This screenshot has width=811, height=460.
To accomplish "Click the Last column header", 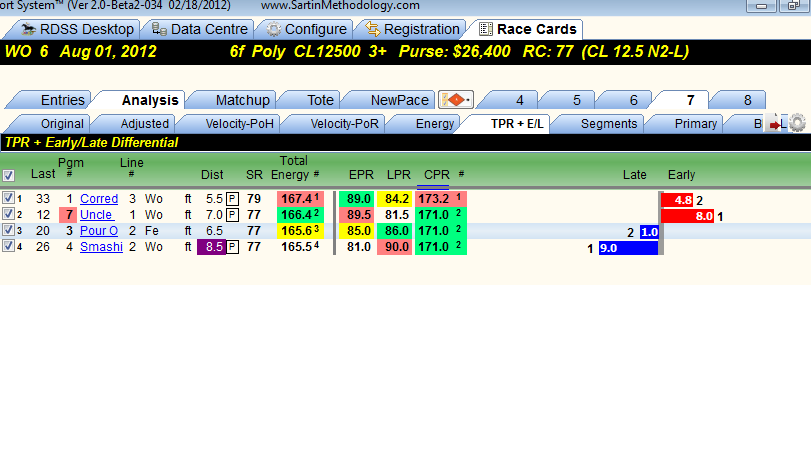I will (x=43, y=174).
